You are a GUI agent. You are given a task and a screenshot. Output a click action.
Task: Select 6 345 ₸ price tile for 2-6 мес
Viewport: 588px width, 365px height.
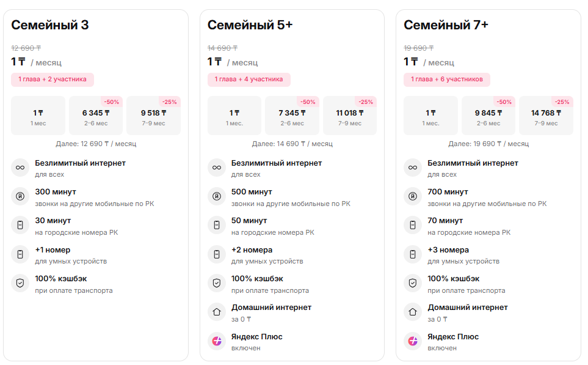click(x=96, y=116)
